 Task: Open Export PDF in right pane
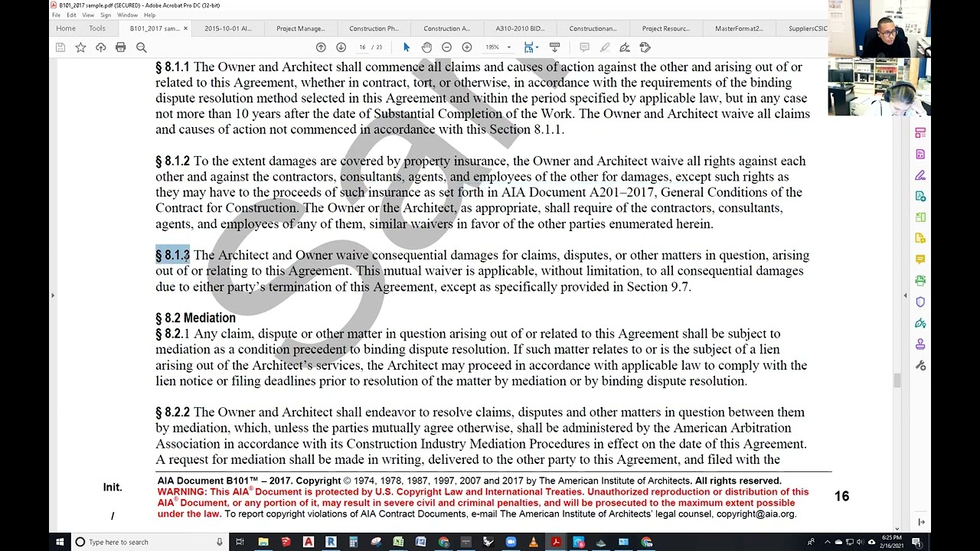[920, 197]
